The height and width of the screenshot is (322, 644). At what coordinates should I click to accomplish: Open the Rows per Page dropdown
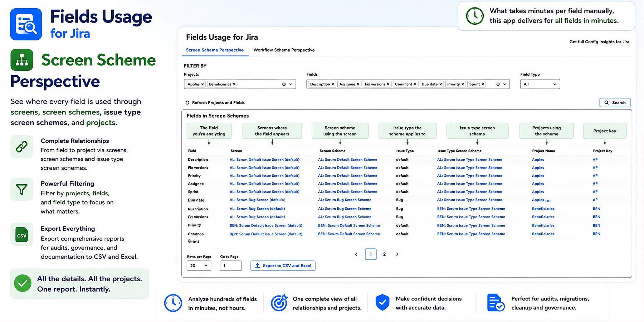click(x=199, y=265)
